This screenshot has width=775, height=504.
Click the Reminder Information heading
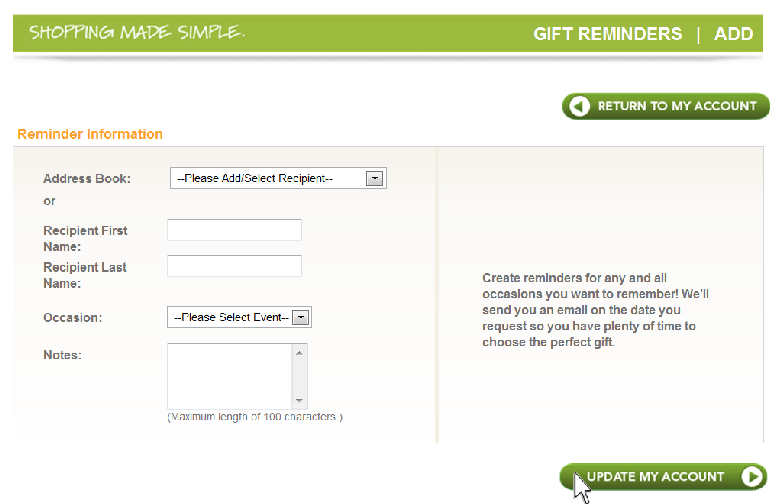(x=90, y=134)
